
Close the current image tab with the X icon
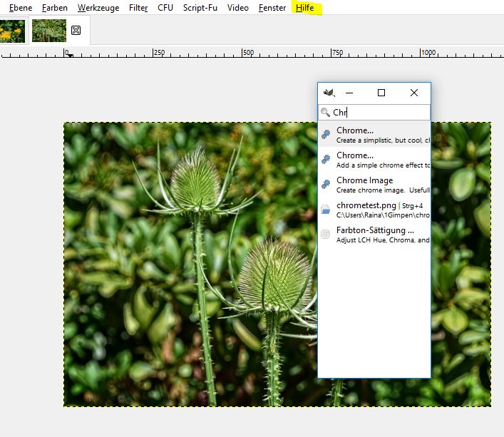(x=76, y=31)
